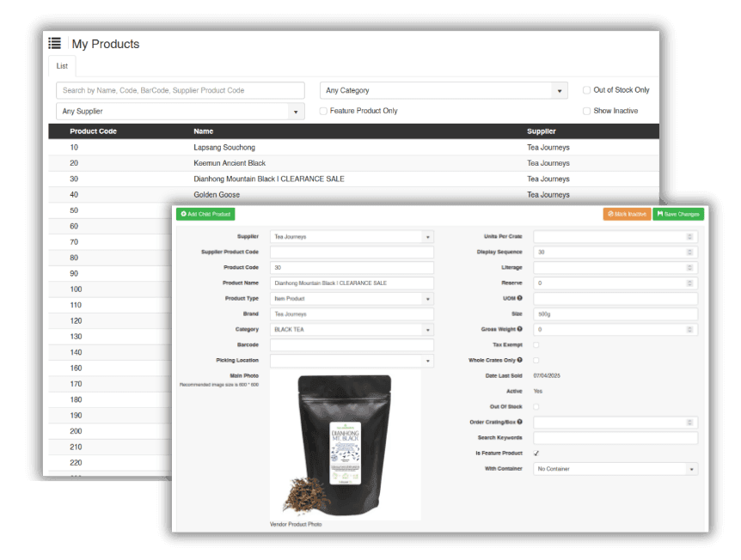
Task: Click product code 200 in the list
Action: click(x=76, y=431)
